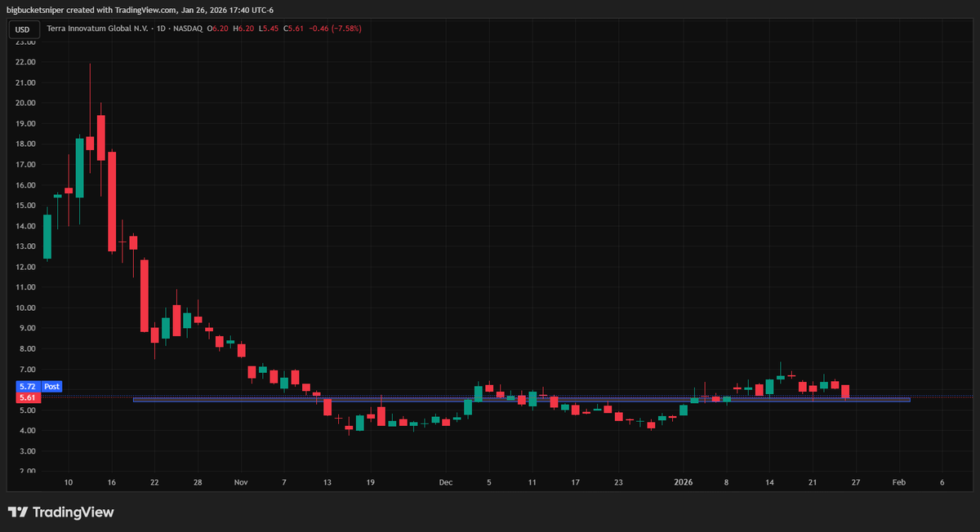Click the Feb date axis label
Screen dimensions: 980x532
(x=898, y=482)
